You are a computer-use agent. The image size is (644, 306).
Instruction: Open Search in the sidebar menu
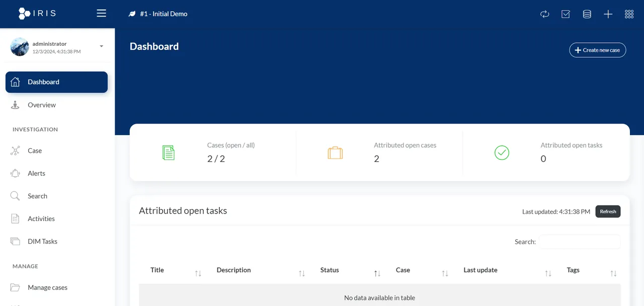(x=37, y=196)
